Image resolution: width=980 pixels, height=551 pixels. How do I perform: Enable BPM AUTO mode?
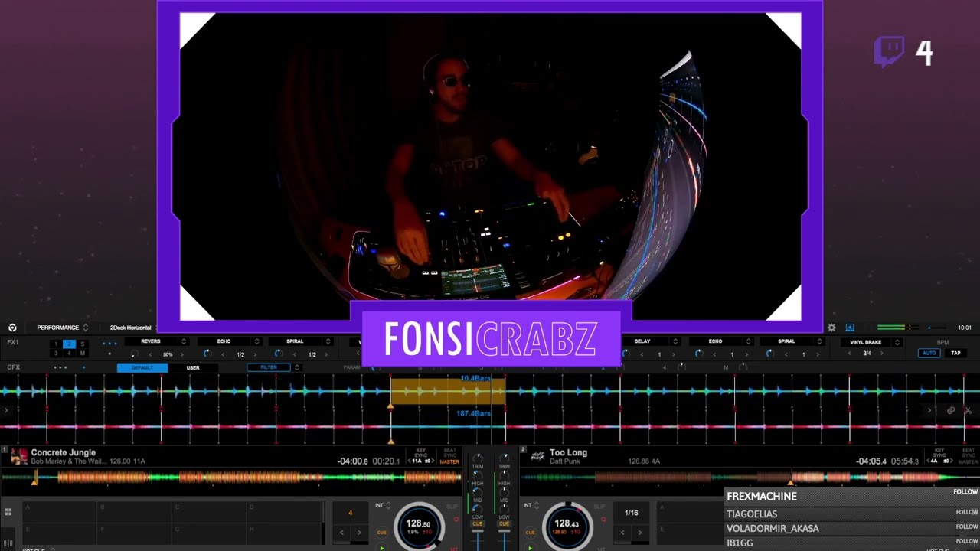click(x=929, y=354)
